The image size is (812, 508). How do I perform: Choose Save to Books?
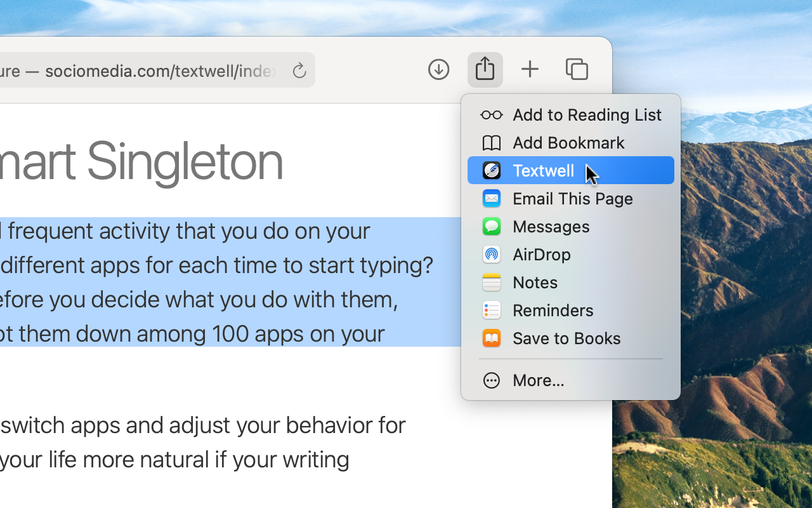pos(571,338)
